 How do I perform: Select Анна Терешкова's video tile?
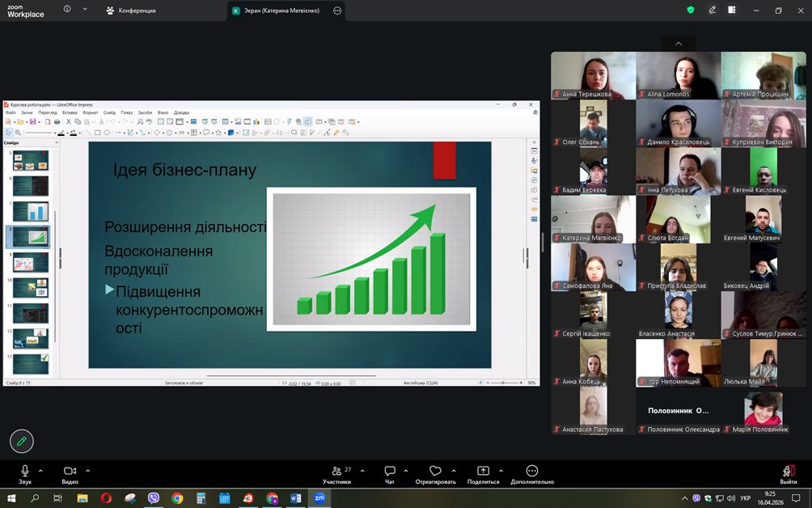pyautogui.click(x=593, y=75)
